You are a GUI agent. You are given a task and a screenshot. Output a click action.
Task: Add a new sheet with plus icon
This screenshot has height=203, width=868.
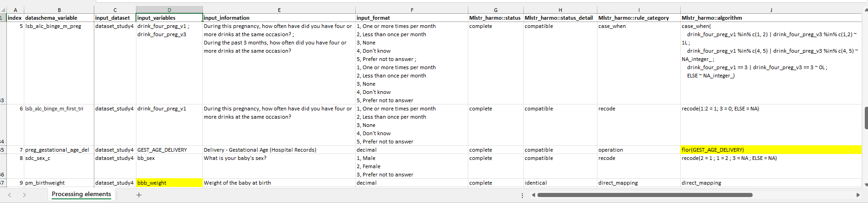tap(139, 195)
